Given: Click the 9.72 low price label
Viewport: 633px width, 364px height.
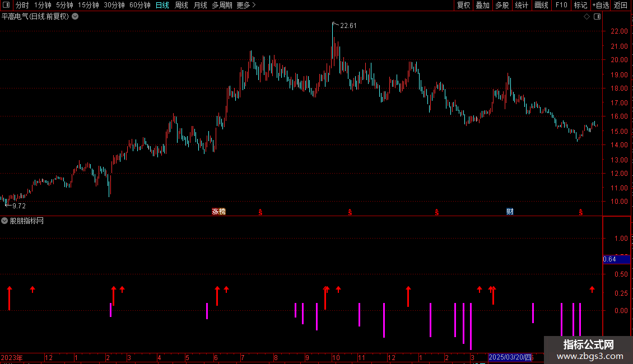Looking at the screenshot, I should click(19, 206).
